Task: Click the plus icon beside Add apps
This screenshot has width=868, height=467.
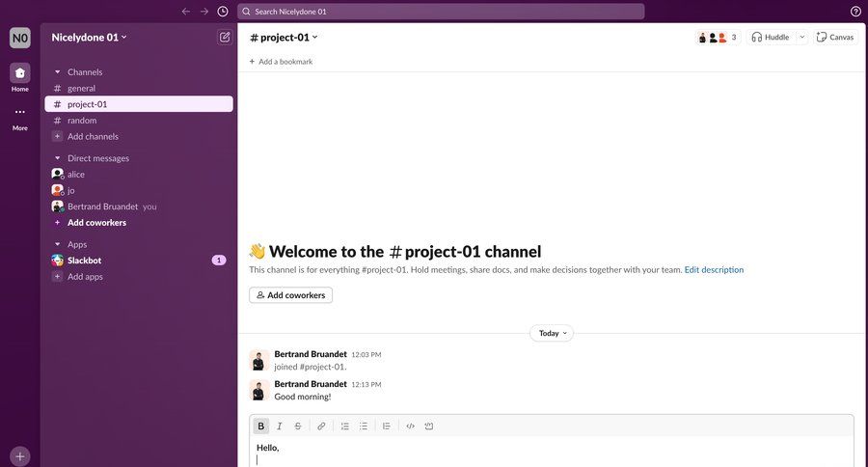Action: tap(57, 276)
